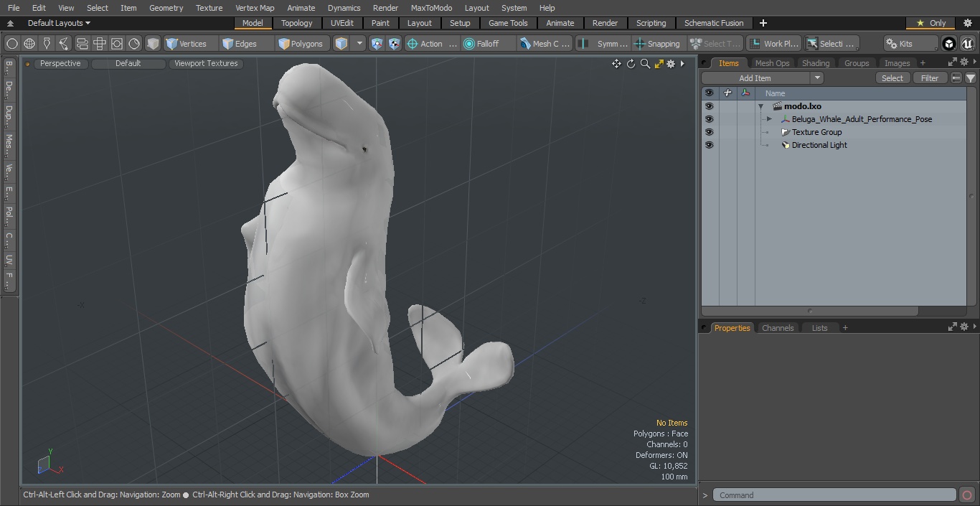Click the Unreal Engine icon

[967, 44]
